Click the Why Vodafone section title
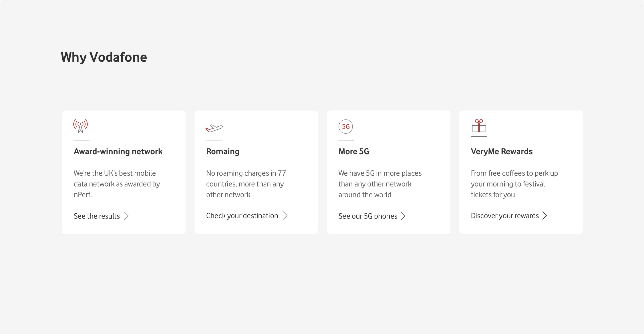 (104, 57)
